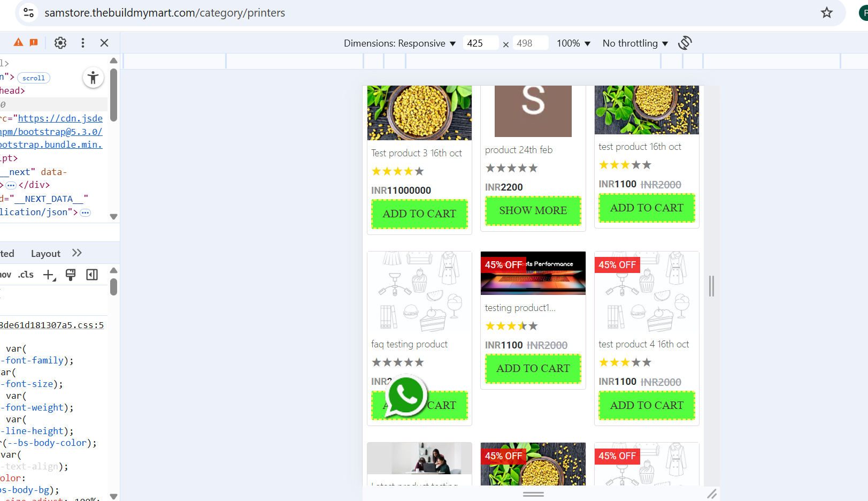
Task: Open testing product1 laptop image
Action: coord(533,273)
